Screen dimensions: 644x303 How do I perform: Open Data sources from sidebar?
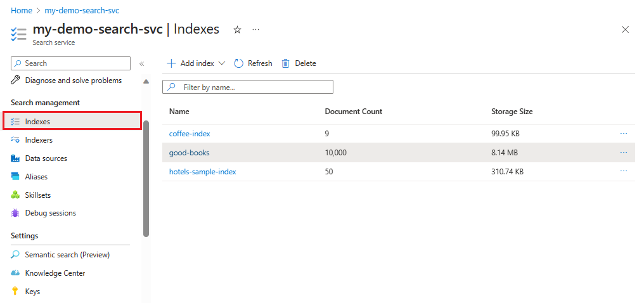46,158
